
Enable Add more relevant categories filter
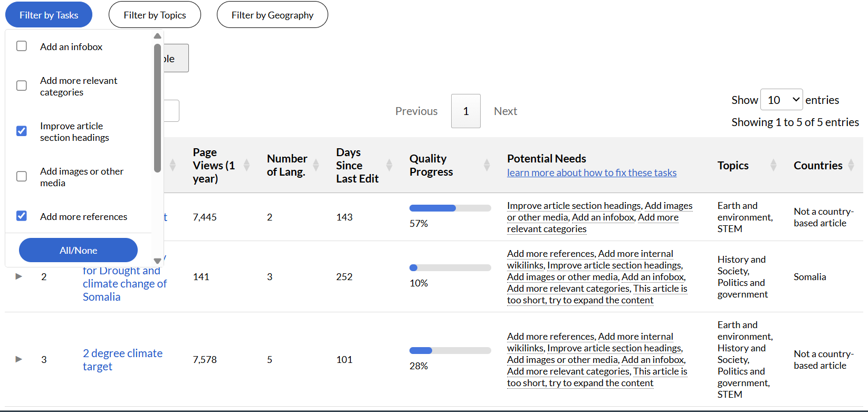pyautogui.click(x=22, y=86)
